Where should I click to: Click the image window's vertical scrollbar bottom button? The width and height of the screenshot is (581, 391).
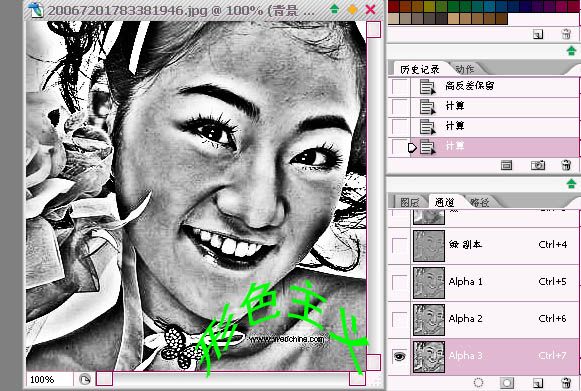coord(374,362)
